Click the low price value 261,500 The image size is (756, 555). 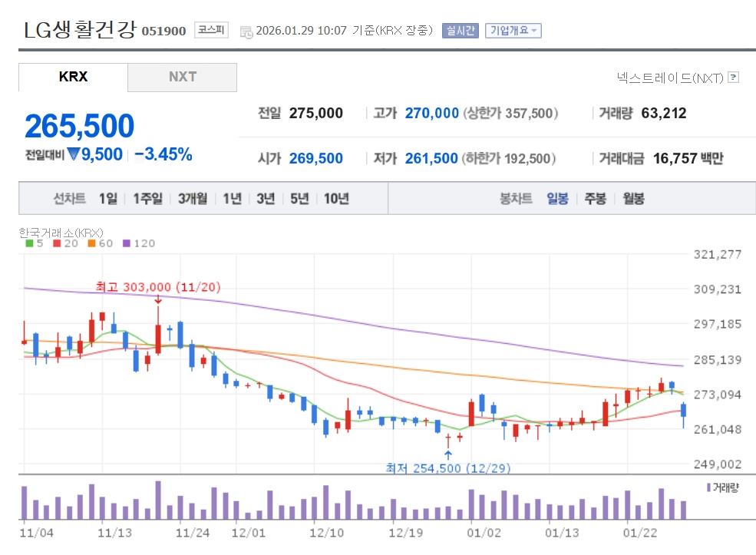point(431,158)
